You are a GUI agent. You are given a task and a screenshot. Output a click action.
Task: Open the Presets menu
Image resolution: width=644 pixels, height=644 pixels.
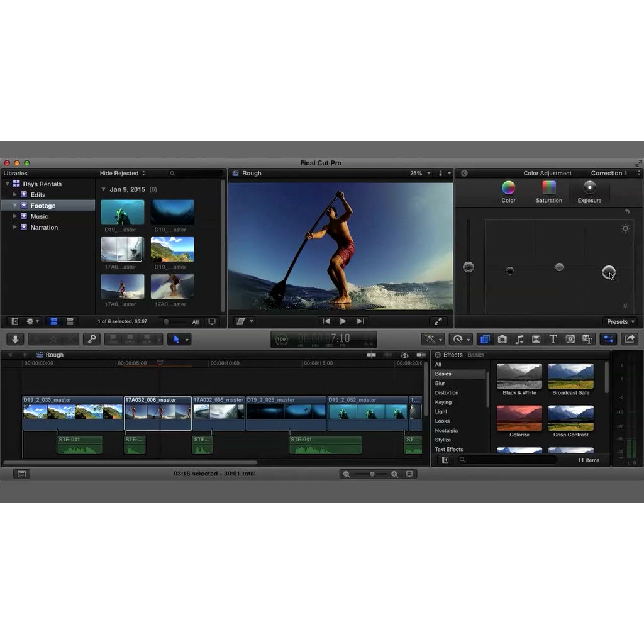coord(619,321)
